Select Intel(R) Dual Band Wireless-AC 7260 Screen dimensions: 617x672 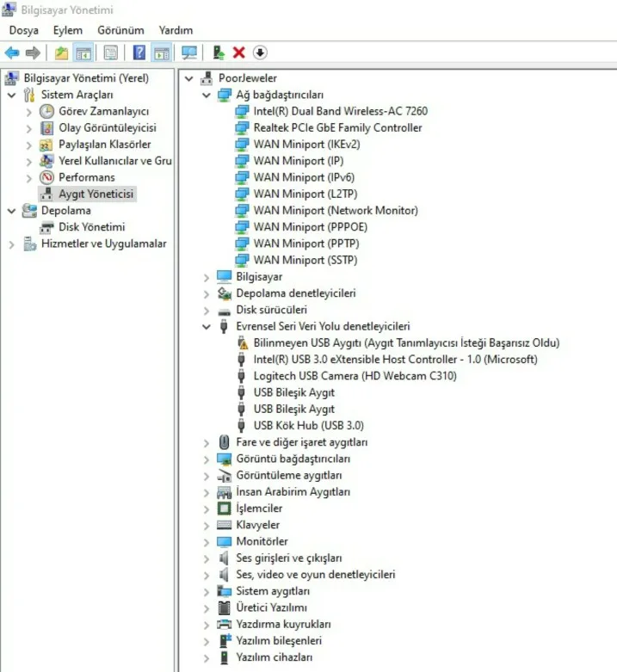tap(340, 111)
